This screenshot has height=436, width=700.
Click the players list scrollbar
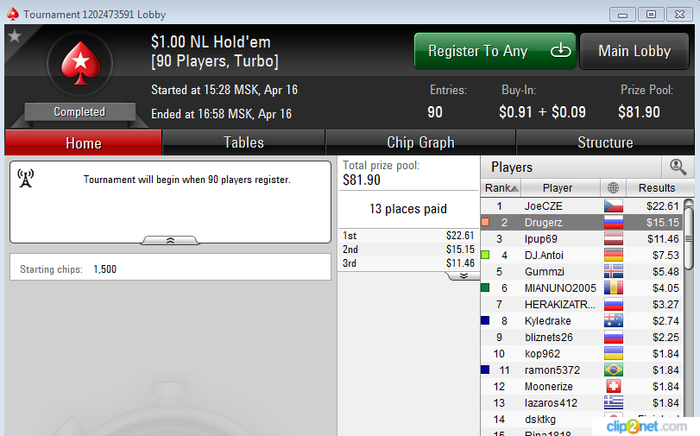689,234
